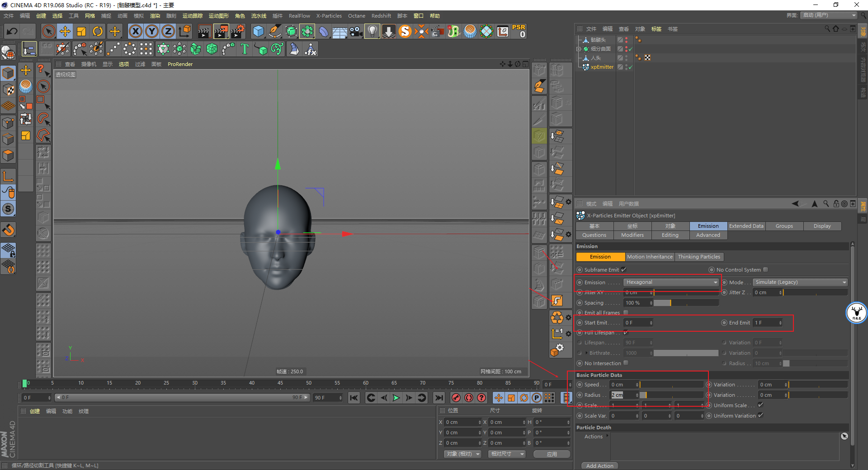
Task: Select the Move tool in top toolbar
Action: point(65,31)
